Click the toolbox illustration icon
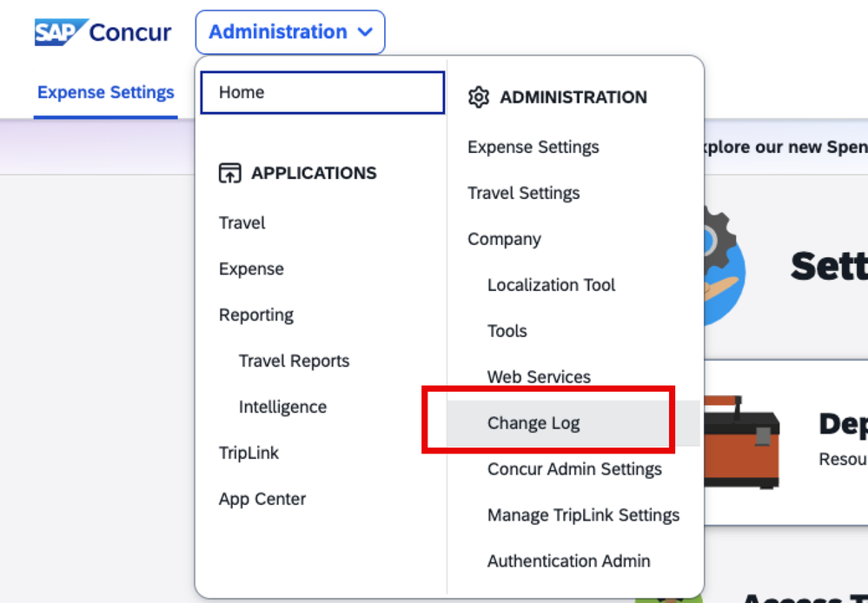The image size is (868, 603). click(741, 440)
